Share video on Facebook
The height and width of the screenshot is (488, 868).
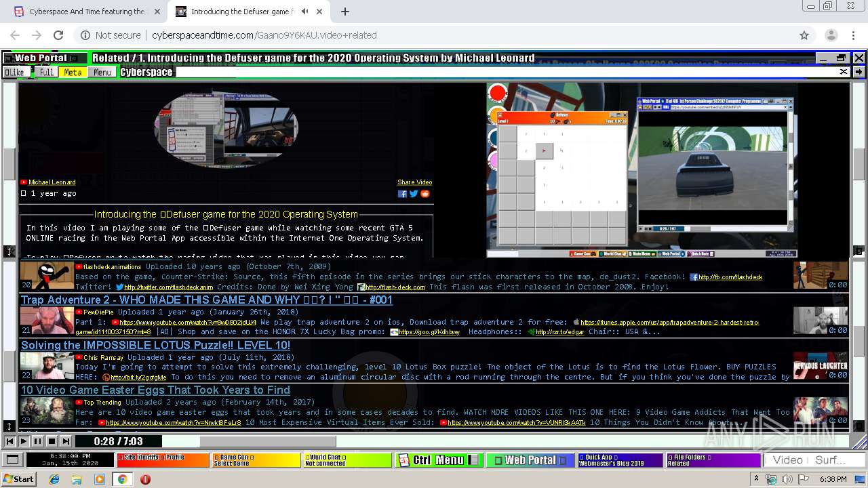(x=402, y=194)
